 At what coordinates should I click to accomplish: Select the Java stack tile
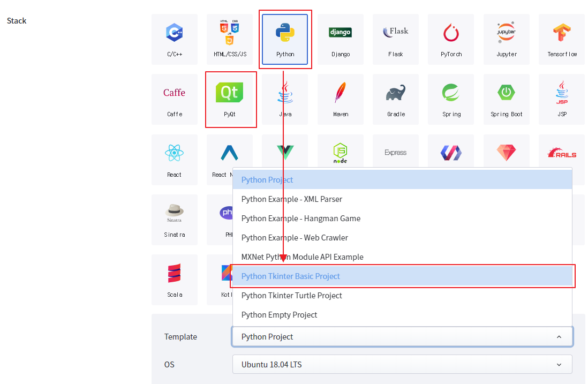tap(285, 100)
